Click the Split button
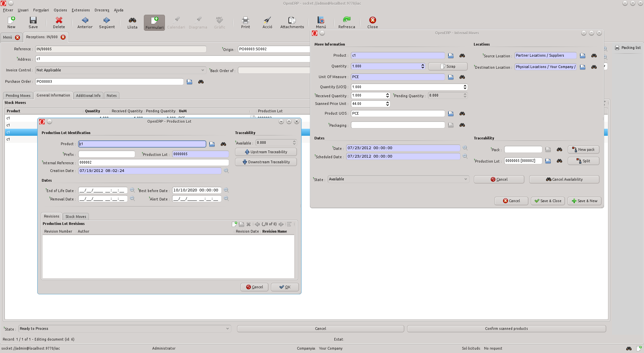 click(x=583, y=161)
